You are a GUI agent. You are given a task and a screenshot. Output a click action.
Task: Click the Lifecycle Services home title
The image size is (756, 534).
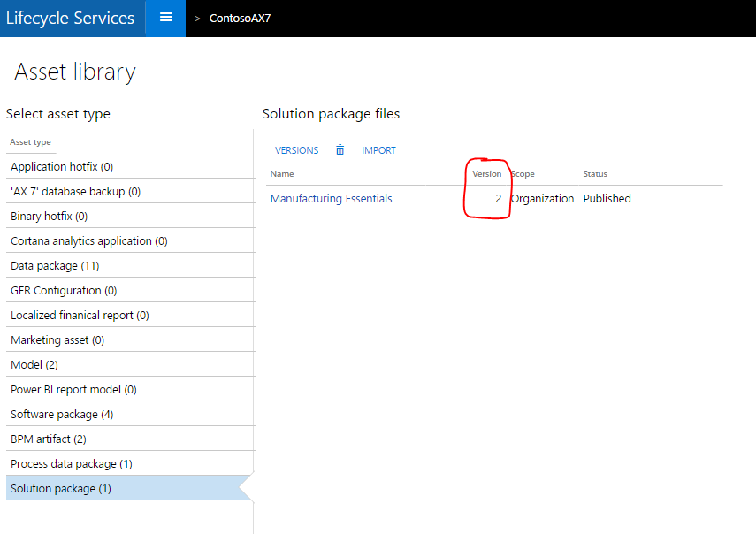70,18
